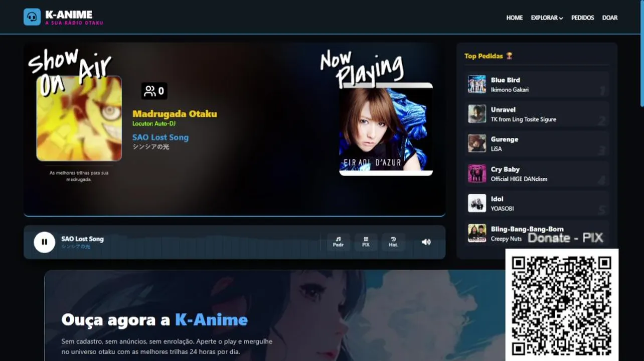Open the Hist. history button
This screenshot has height=361, width=644.
393,242
